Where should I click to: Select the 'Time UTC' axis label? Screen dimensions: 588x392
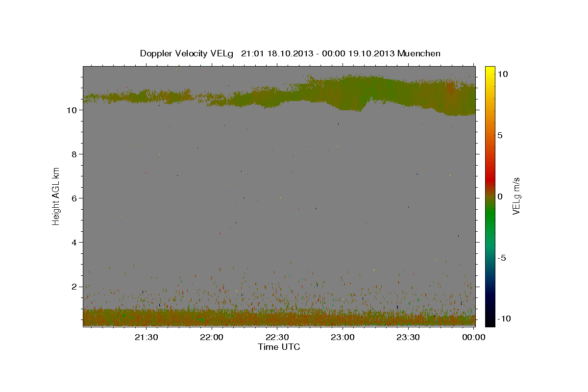click(279, 347)
